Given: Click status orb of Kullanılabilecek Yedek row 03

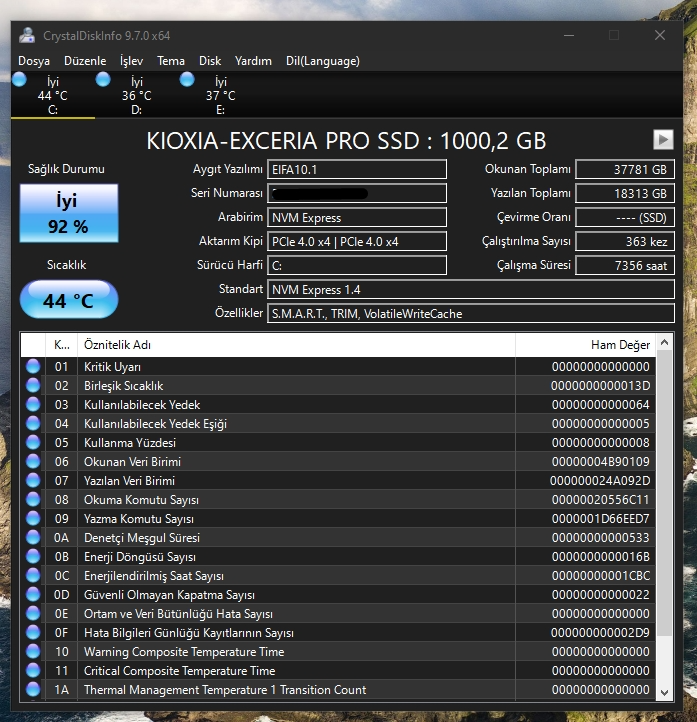Looking at the screenshot, I should coord(33,404).
